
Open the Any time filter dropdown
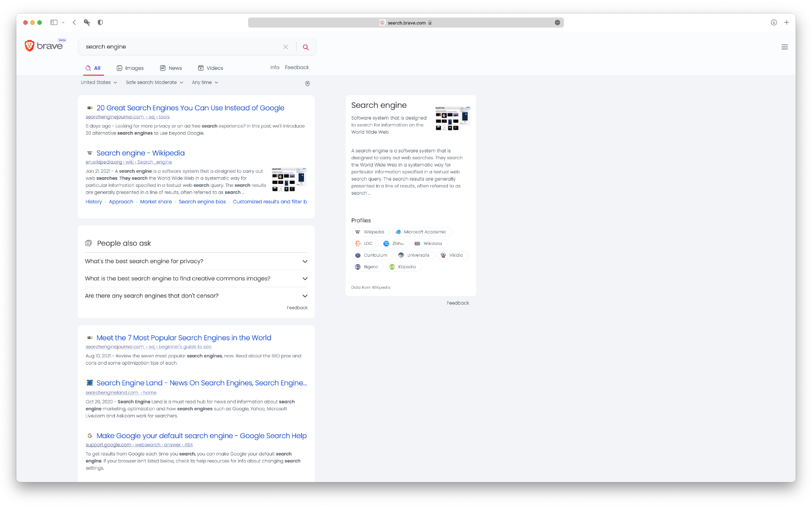click(x=205, y=82)
